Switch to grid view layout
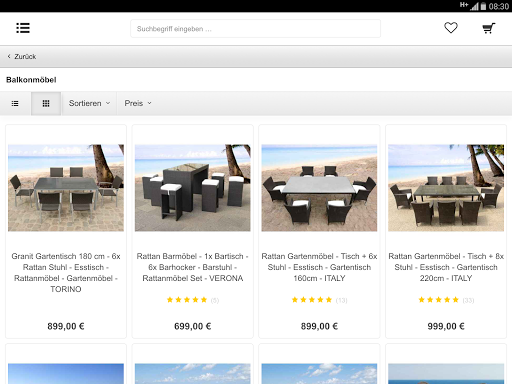Screen dimensions: 512x384 click(x=46, y=103)
